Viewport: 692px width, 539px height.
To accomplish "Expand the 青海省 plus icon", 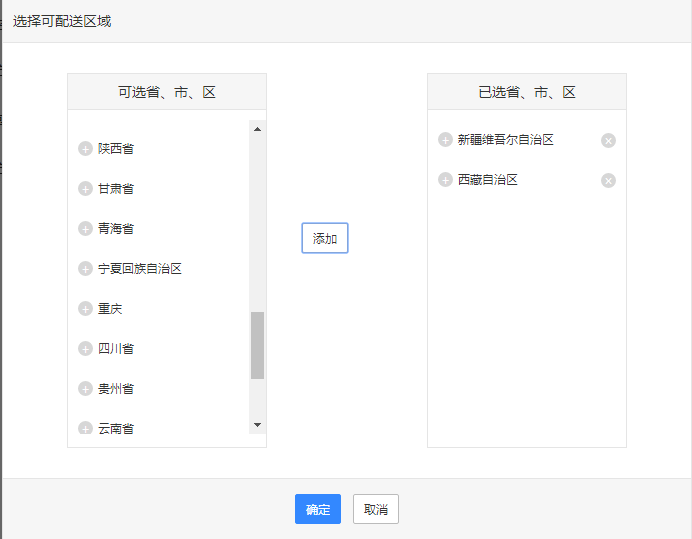I will coord(85,229).
